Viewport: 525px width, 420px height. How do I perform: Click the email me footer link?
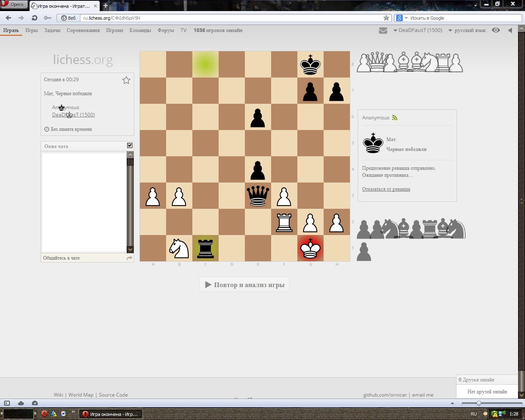pyautogui.click(x=423, y=395)
